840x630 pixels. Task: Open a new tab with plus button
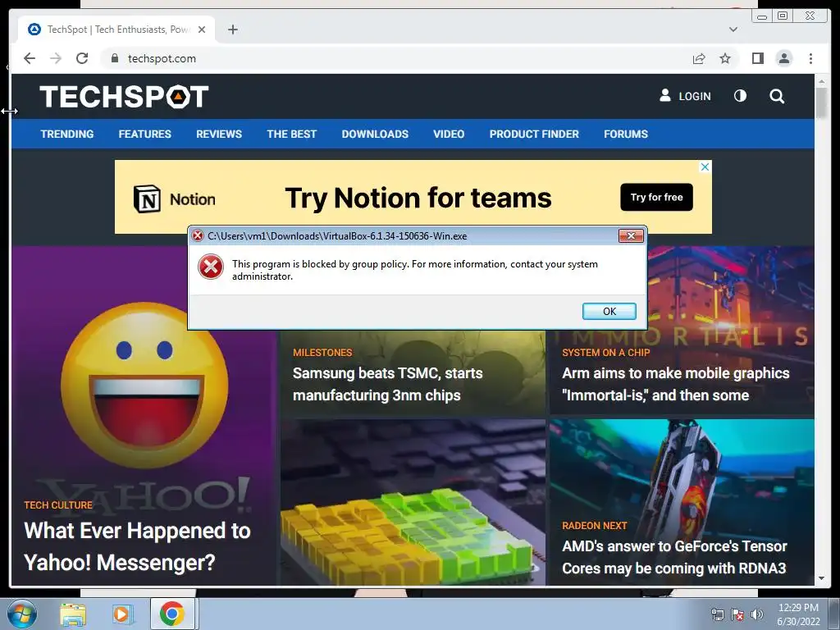coord(232,30)
